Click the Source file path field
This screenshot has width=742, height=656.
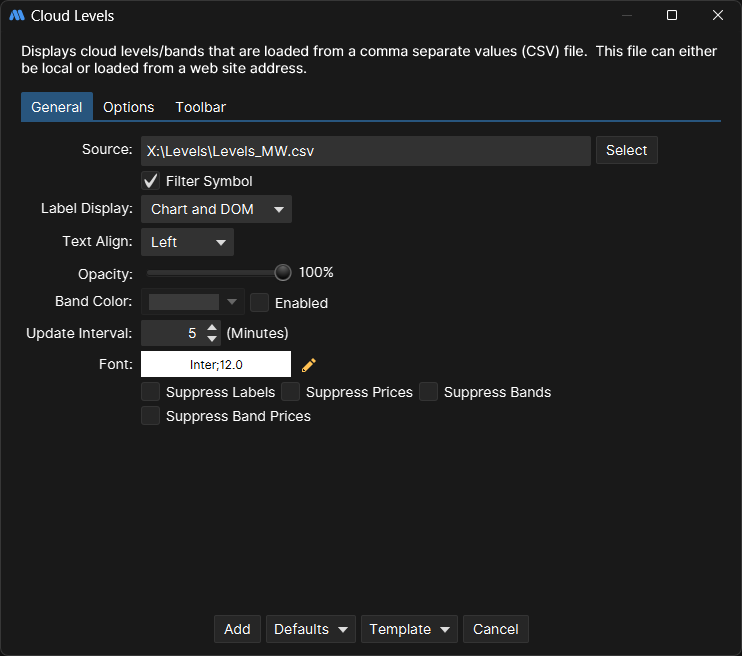point(365,151)
